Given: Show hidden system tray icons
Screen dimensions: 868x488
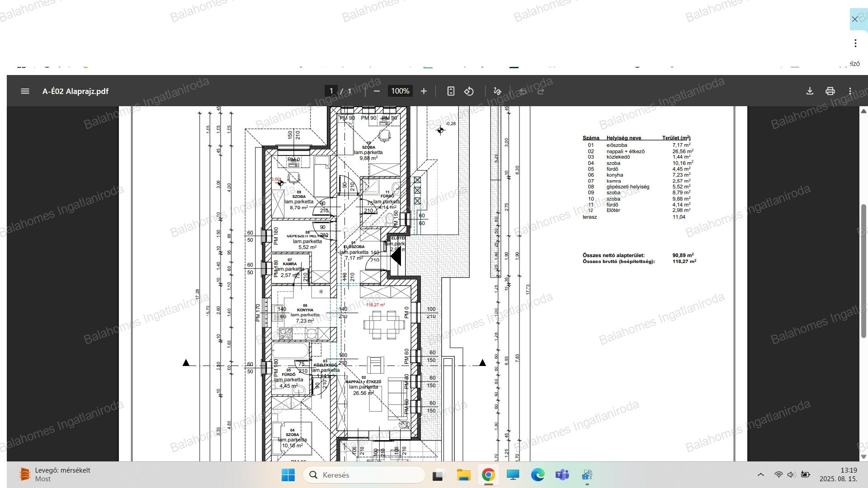Looking at the screenshot, I should pyautogui.click(x=761, y=474).
